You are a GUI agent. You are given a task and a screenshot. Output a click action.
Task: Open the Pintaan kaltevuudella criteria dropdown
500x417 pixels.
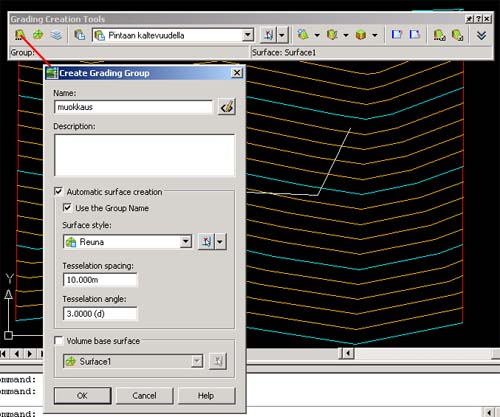[x=247, y=35]
